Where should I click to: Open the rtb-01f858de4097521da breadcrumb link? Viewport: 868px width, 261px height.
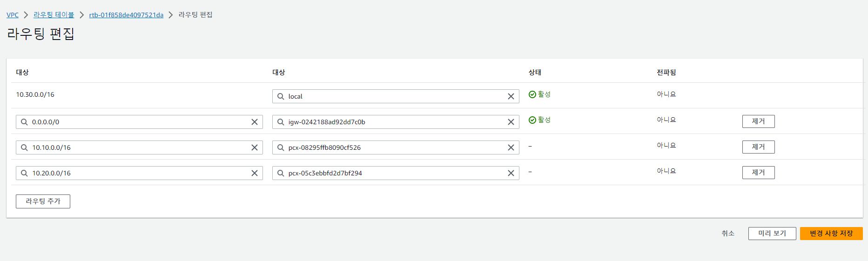[x=126, y=15]
